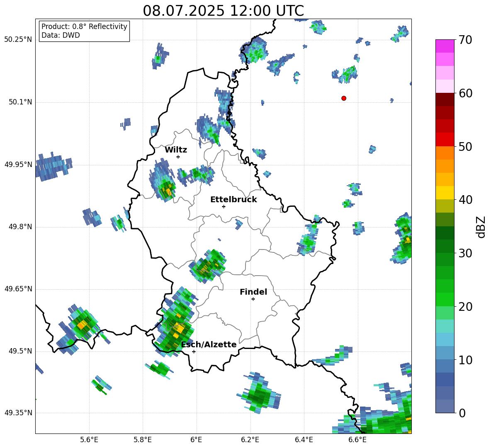Select the Esch/Alzette city label
491x448 pixels.
click(x=209, y=345)
